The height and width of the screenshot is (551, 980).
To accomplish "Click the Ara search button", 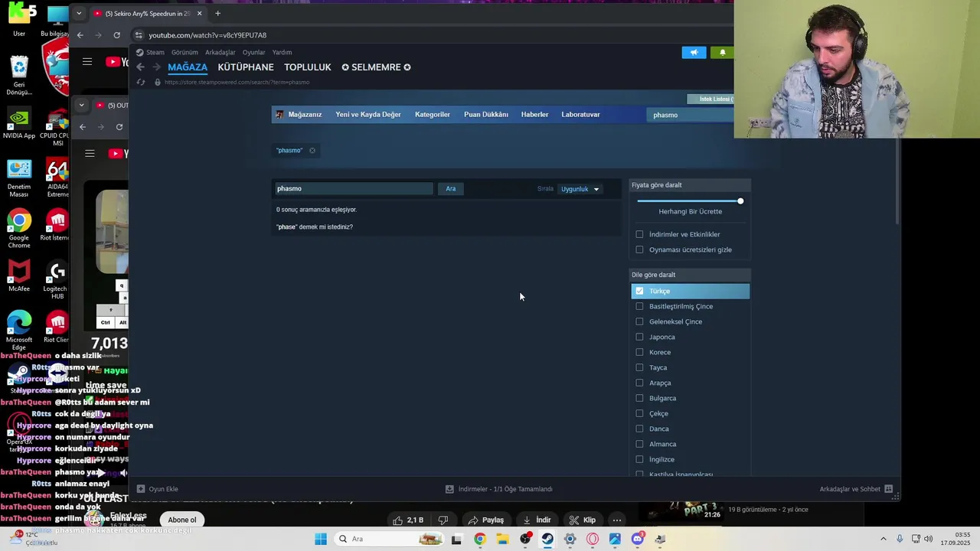I will pos(451,189).
